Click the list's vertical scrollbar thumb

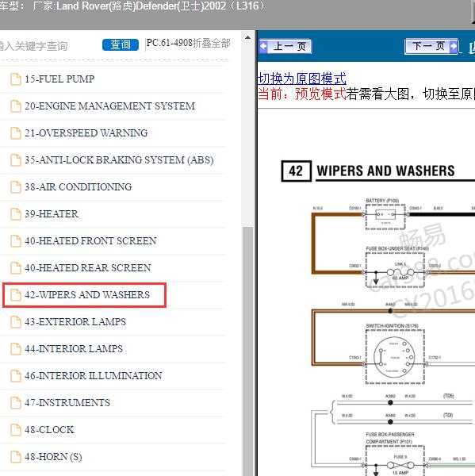247,351
